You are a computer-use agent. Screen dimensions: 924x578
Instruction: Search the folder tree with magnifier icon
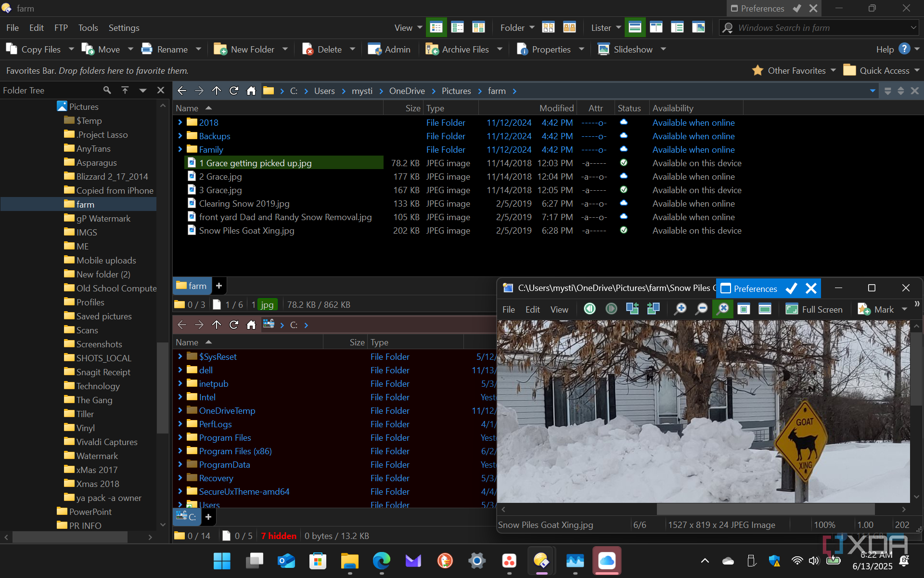(x=107, y=90)
